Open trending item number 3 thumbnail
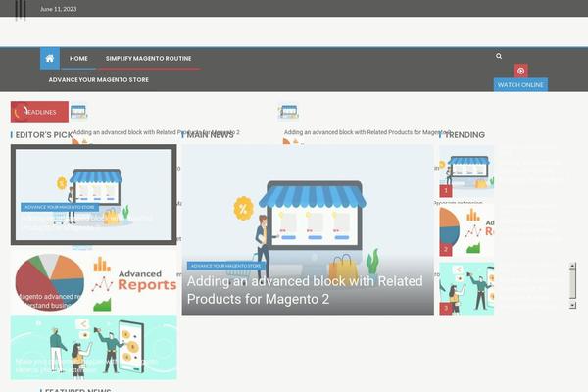This screenshot has width=588, height=392. click(x=466, y=288)
